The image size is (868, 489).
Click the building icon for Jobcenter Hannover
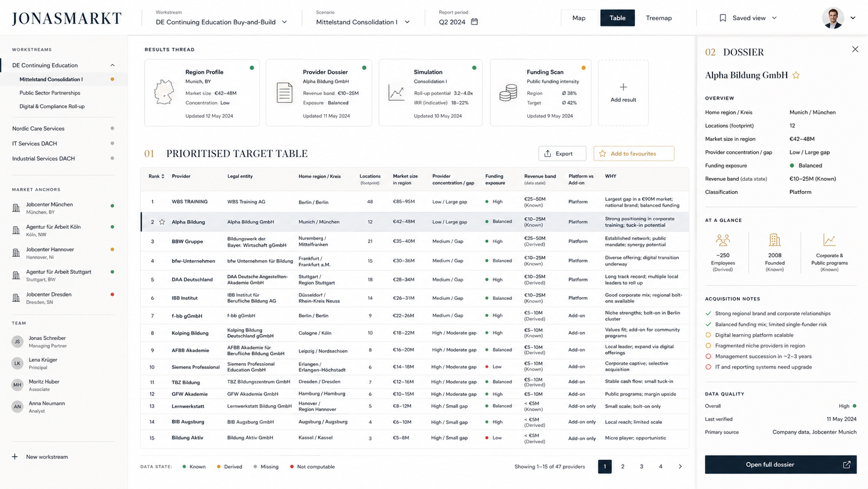[16, 253]
